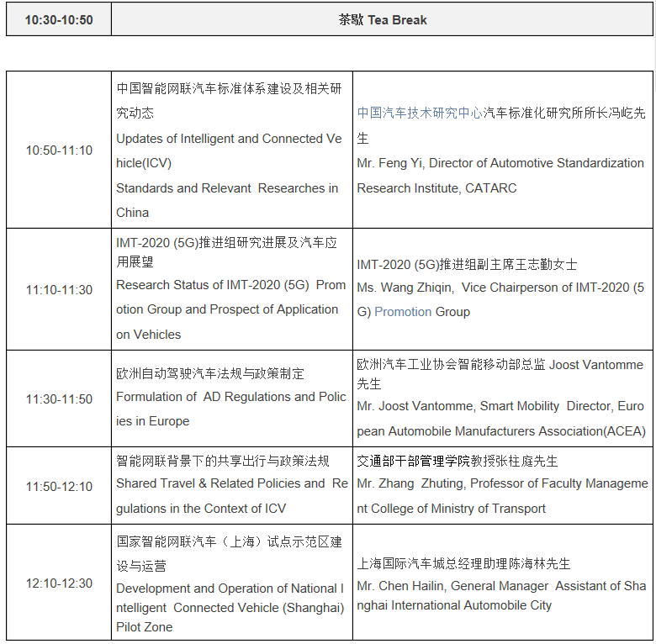Click 'Development and Operation of National I' line

(230, 589)
